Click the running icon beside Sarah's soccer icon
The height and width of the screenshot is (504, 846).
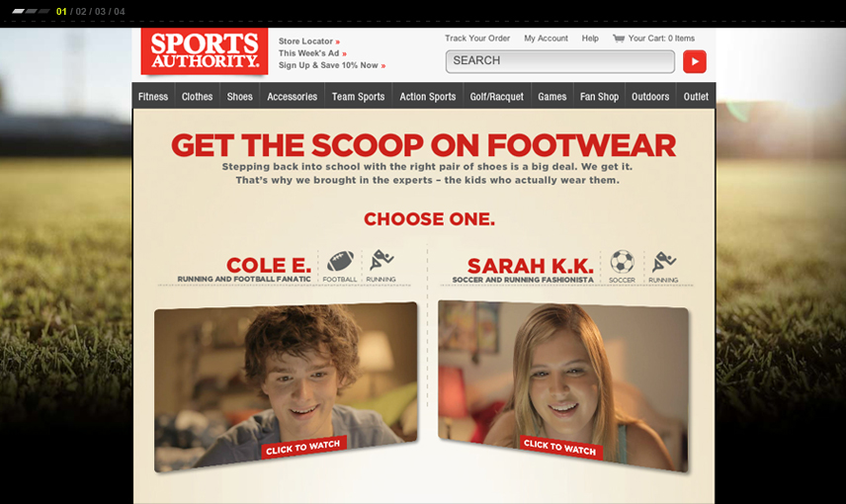[663, 262]
